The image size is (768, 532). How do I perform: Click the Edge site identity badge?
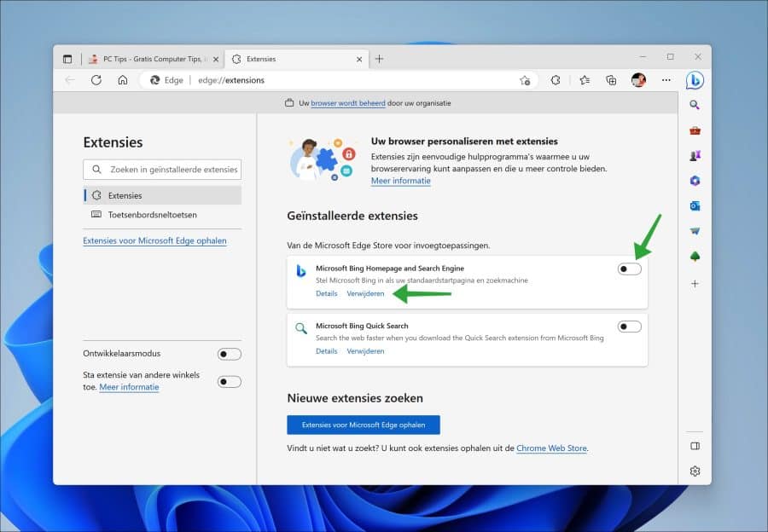click(x=166, y=80)
